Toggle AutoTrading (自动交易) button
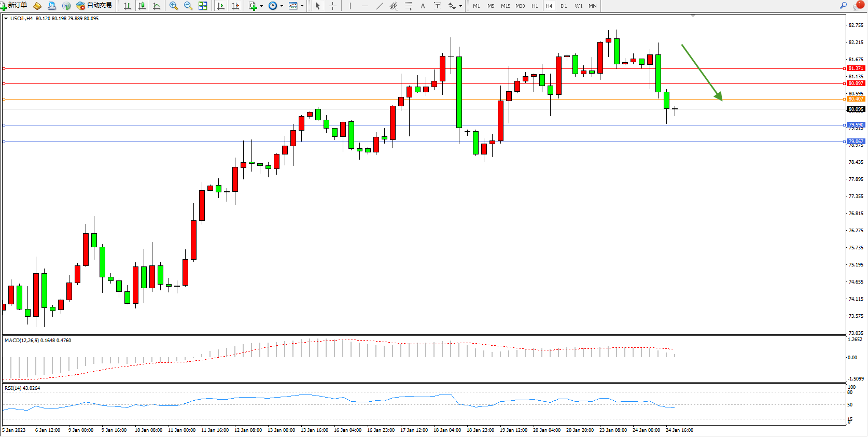Image resolution: width=868 pixels, height=437 pixels. pos(94,6)
